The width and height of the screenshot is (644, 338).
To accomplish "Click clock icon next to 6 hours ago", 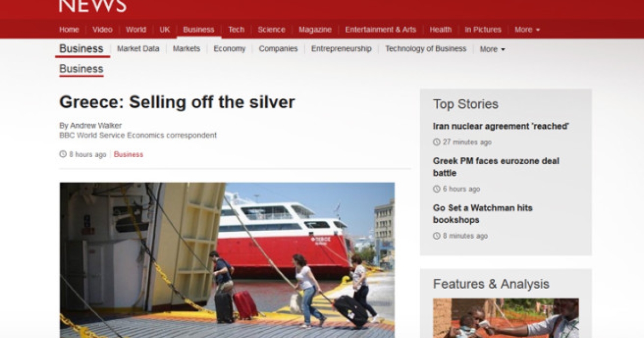I will 436,189.
